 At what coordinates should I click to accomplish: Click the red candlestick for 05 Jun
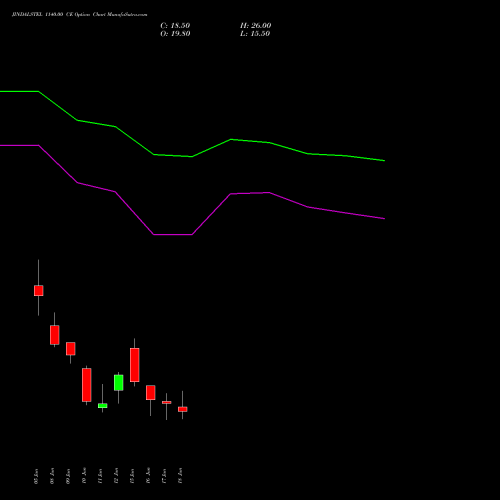39,290
